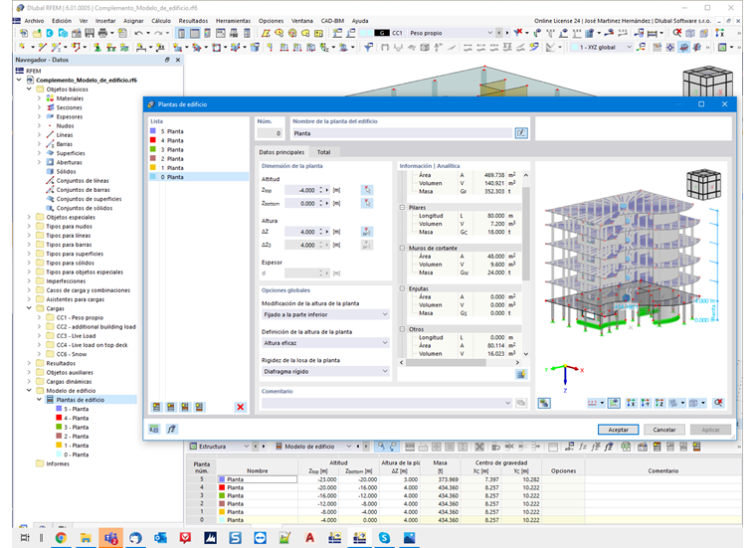Click Microsoft Teams in the taskbar

[110, 538]
